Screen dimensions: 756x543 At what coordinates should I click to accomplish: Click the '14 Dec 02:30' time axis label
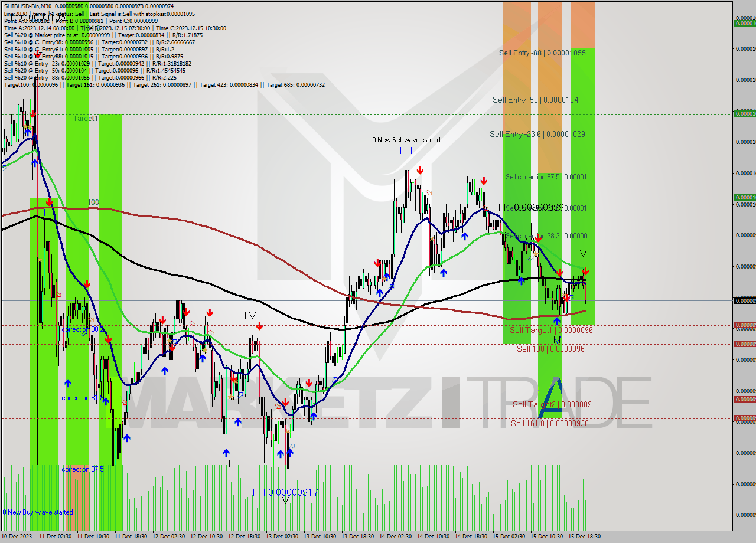395,536
